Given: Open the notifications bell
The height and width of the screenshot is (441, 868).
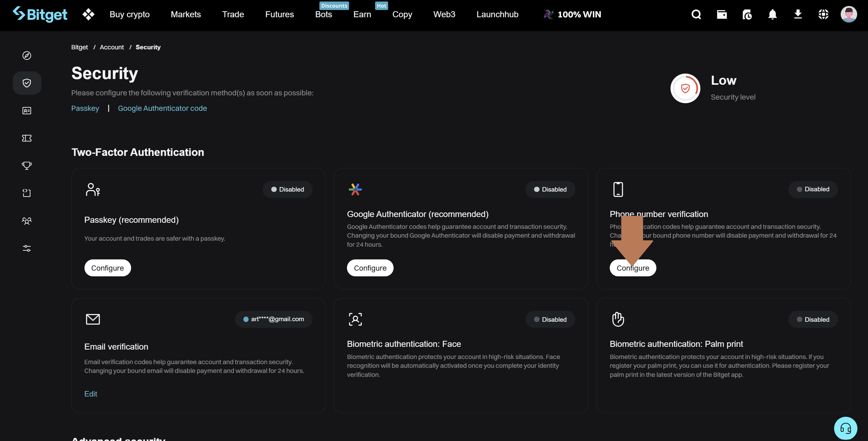Looking at the screenshot, I should 772,15.
